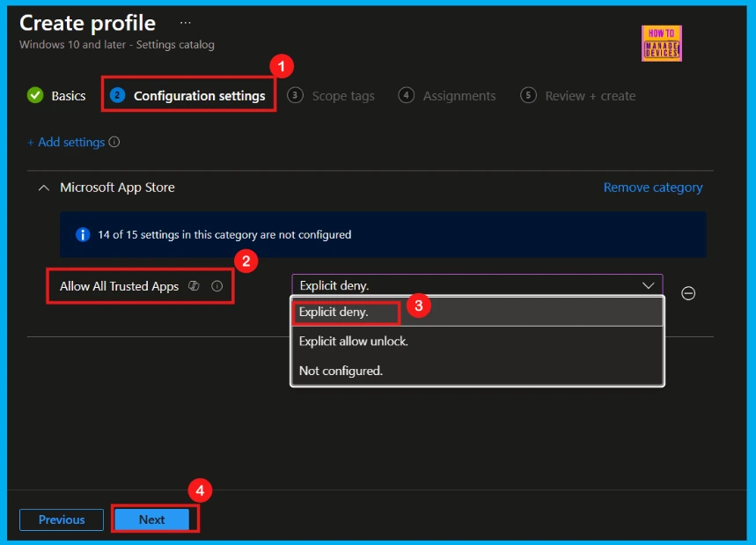Click the 'Microsoft App Store' category title
The width and height of the screenshot is (756, 545).
[x=117, y=188]
